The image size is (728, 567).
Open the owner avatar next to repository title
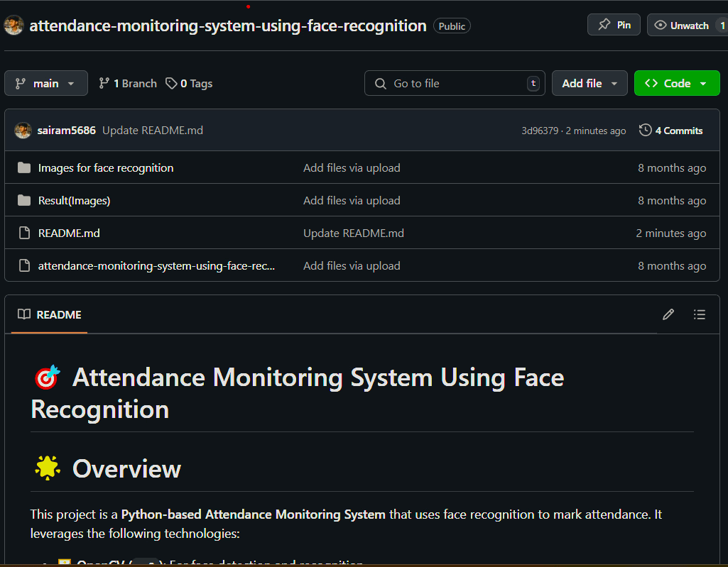pos(13,26)
